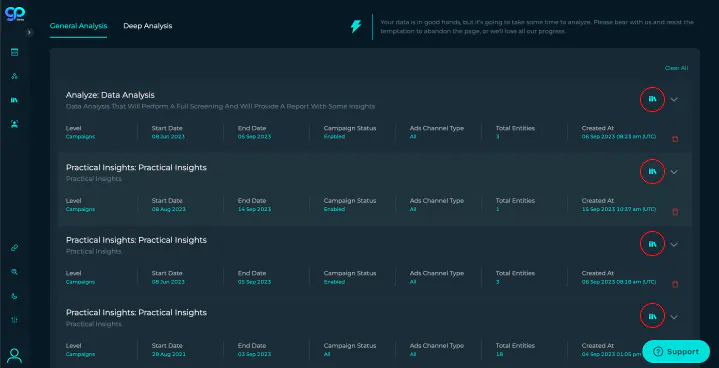Open report icon for Analyze: Data Analysis

652,99
